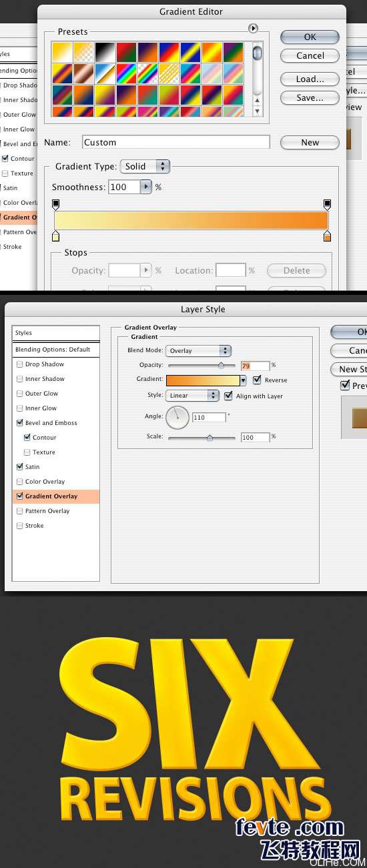Choose the Violet, Green, Orange preset
Screen dimensions: 367x868
(233, 52)
